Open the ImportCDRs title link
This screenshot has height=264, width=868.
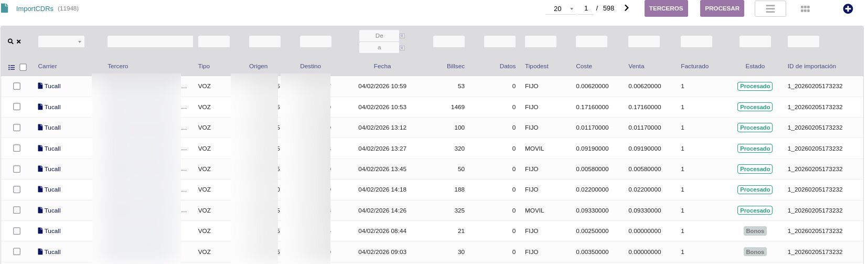(35, 9)
